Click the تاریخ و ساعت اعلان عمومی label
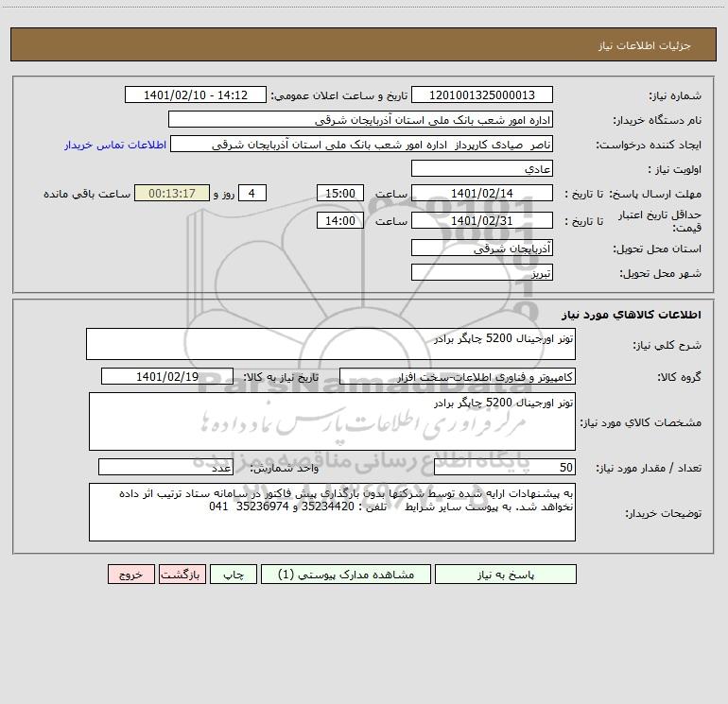Image resolution: width=728 pixels, height=704 pixels. point(339,95)
